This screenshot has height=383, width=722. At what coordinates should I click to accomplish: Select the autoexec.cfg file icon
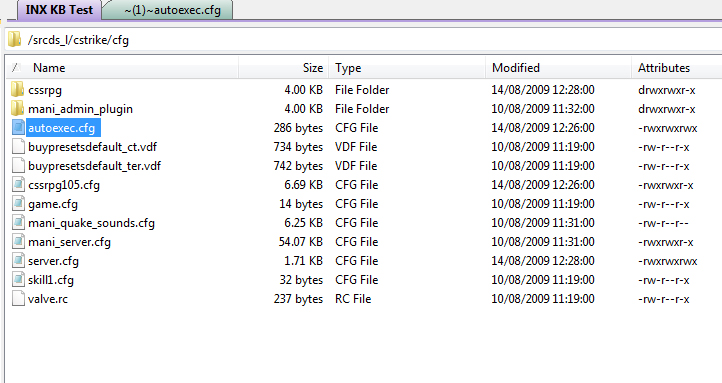[x=18, y=128]
